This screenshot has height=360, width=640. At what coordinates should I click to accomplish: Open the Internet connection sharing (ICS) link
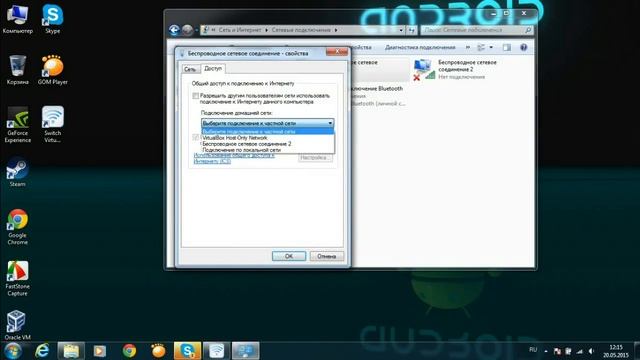pos(234,158)
